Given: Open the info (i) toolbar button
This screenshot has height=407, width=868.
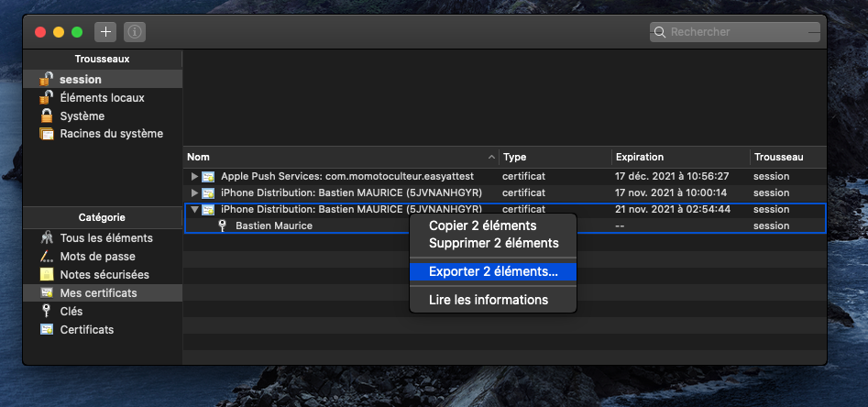Looking at the screenshot, I should point(135,32).
